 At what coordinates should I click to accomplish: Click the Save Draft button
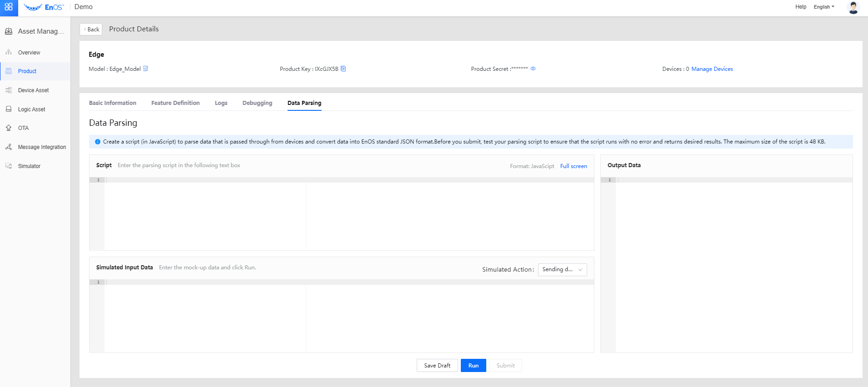437,366
